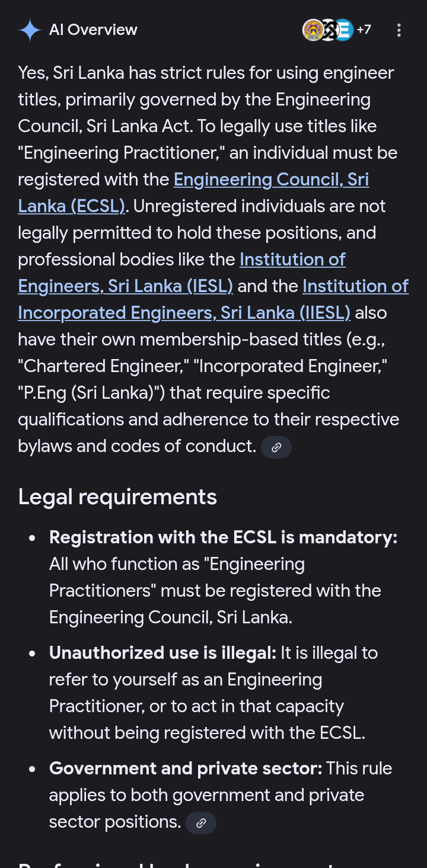Click the AI Overview sparkle icon

[x=30, y=30]
